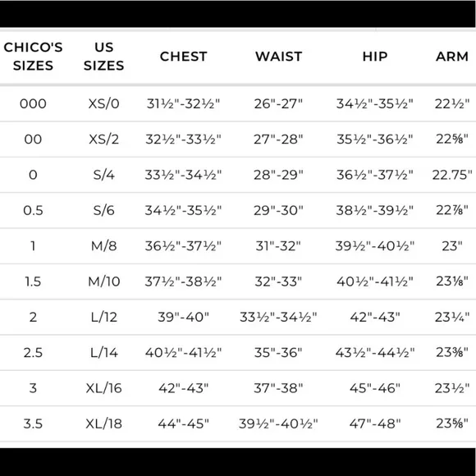Select the M/10 US size cell
This screenshot has width=476, height=476.
pos(104,281)
